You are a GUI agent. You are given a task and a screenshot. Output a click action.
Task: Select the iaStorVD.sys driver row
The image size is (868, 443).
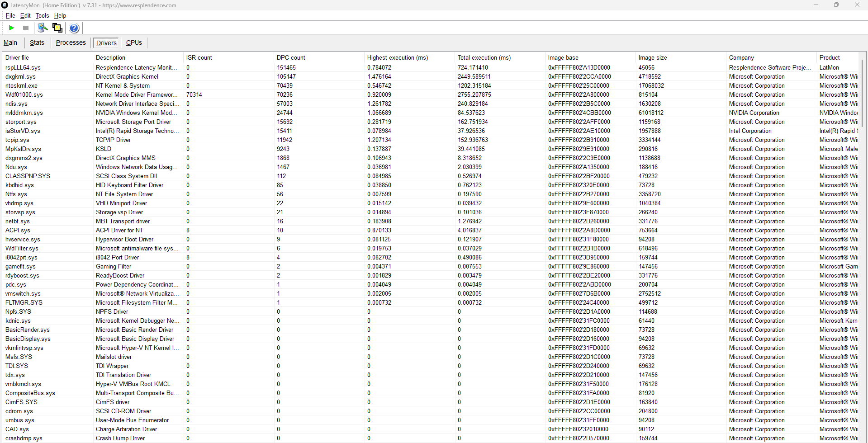(431, 131)
